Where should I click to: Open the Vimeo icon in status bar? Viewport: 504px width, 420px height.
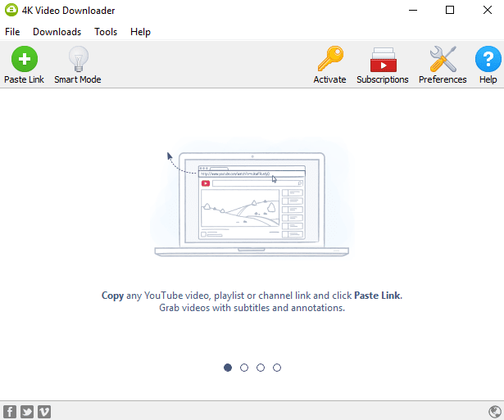pos(44,412)
